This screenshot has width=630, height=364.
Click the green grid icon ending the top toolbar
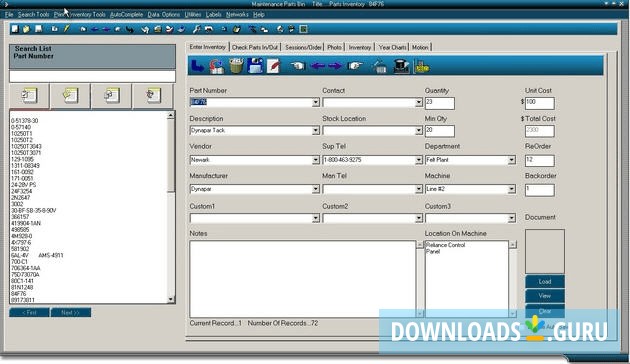tap(304, 29)
